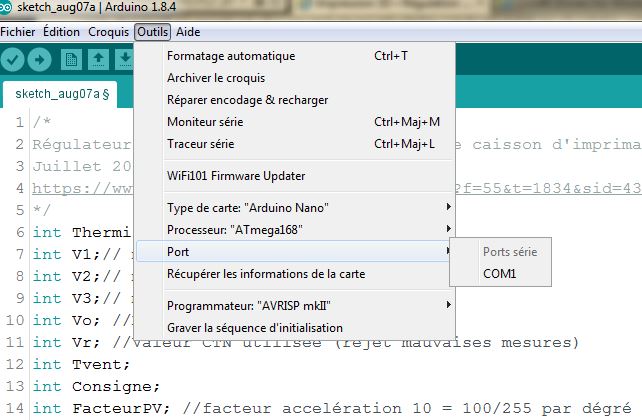Viewport: 642px width, 420px height.
Task: Click 'Régulateur' comment text on line 2
Action: point(82,144)
